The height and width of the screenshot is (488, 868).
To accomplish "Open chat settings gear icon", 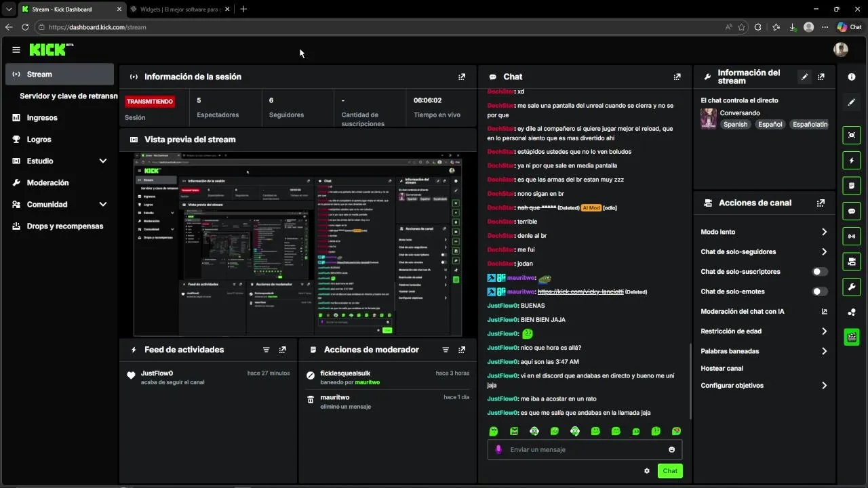I will pos(647,471).
